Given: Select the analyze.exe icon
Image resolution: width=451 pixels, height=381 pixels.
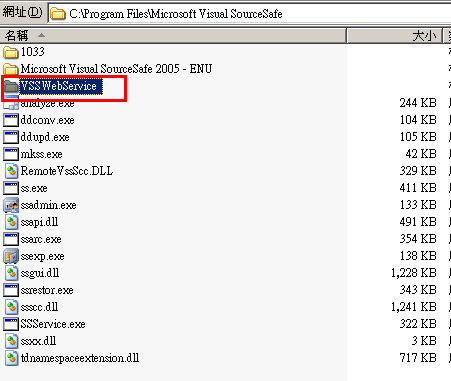Looking at the screenshot, I should (x=11, y=103).
